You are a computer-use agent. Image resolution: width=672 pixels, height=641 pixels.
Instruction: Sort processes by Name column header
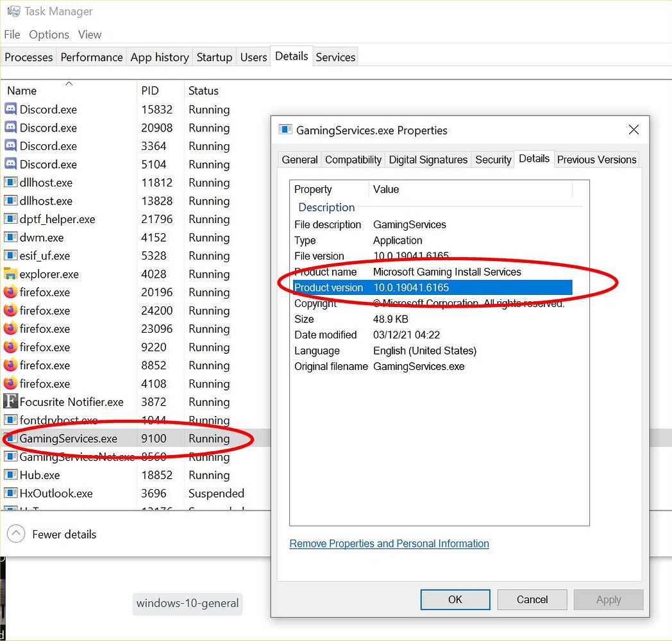69,90
